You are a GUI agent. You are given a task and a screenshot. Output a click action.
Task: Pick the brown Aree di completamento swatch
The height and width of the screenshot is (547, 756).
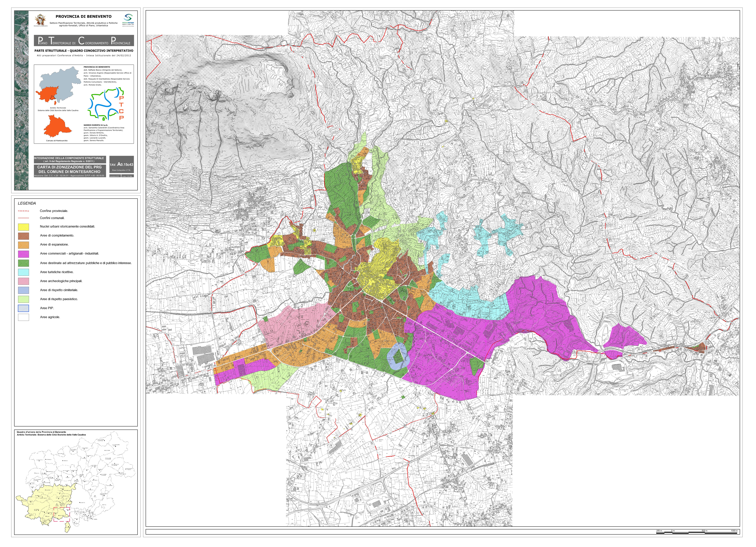pos(23,236)
